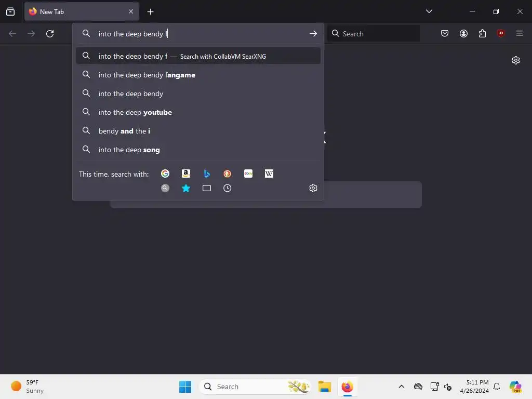Click the Go arrow in address bar
This screenshot has height=399, width=532.
(x=313, y=34)
